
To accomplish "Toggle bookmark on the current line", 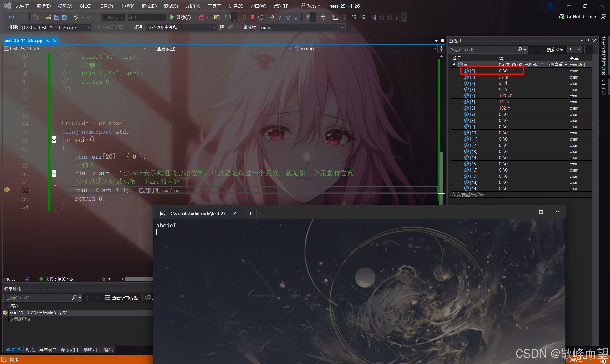I will tap(373, 17).
